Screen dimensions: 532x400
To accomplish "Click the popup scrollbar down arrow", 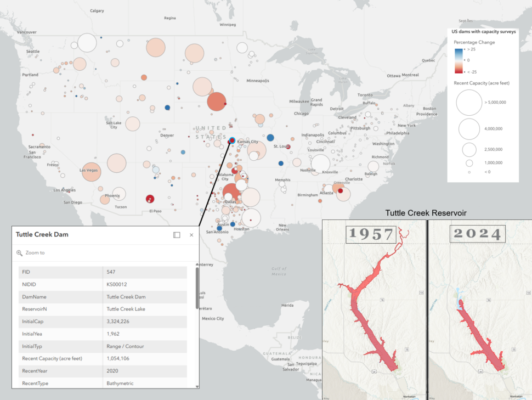I will pyautogui.click(x=197, y=386).
